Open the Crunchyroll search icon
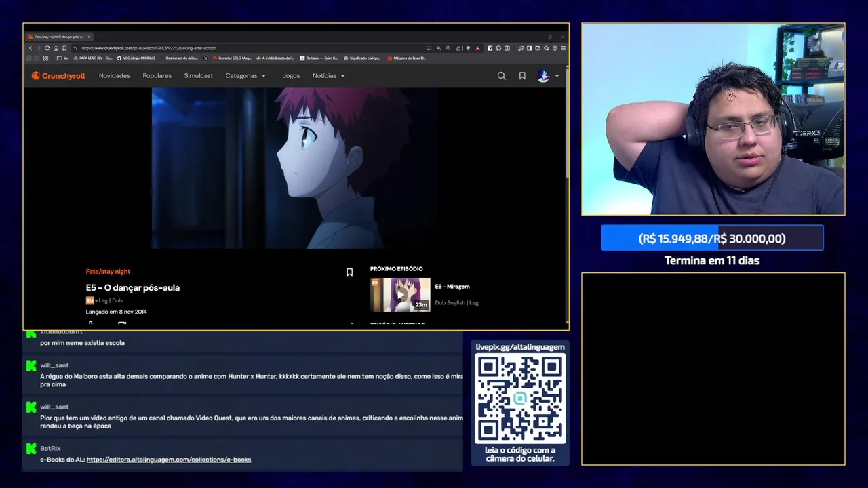 (x=502, y=76)
